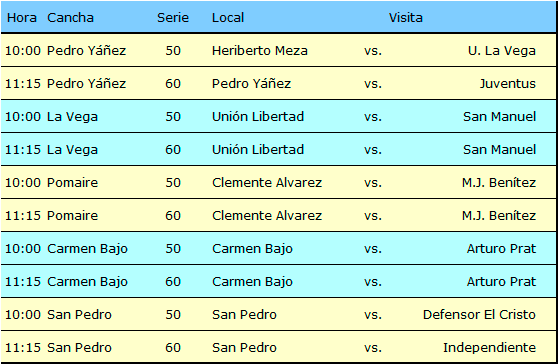
Task: Click the Cancha column header
Action: click(x=70, y=17)
